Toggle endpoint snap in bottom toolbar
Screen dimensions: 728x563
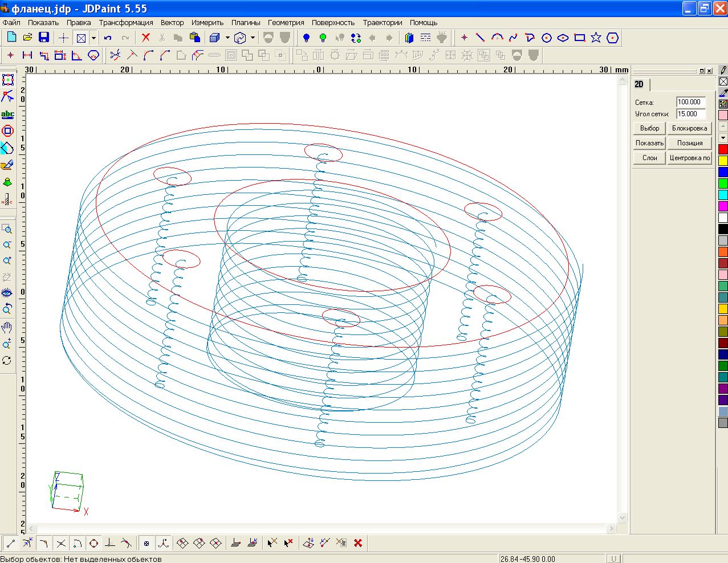(x=10, y=543)
